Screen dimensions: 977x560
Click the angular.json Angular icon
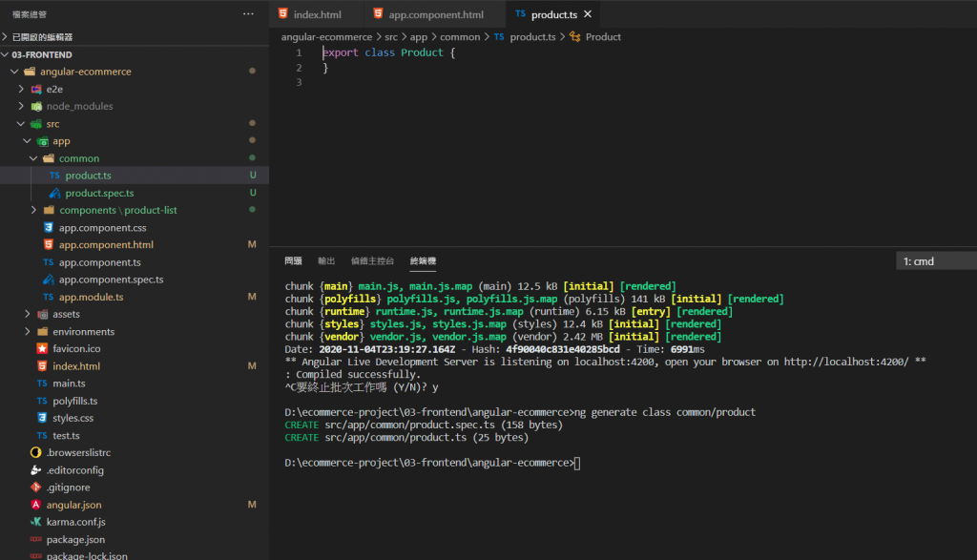tap(36, 505)
